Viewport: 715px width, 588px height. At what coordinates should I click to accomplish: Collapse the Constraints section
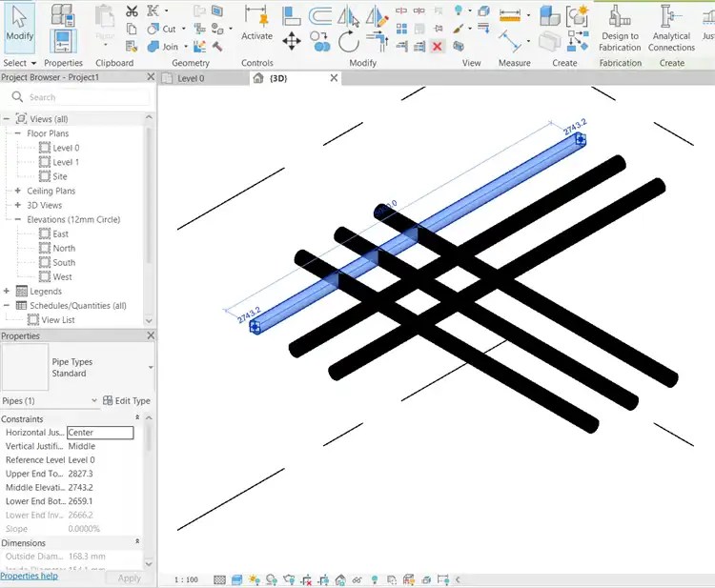[137, 417]
